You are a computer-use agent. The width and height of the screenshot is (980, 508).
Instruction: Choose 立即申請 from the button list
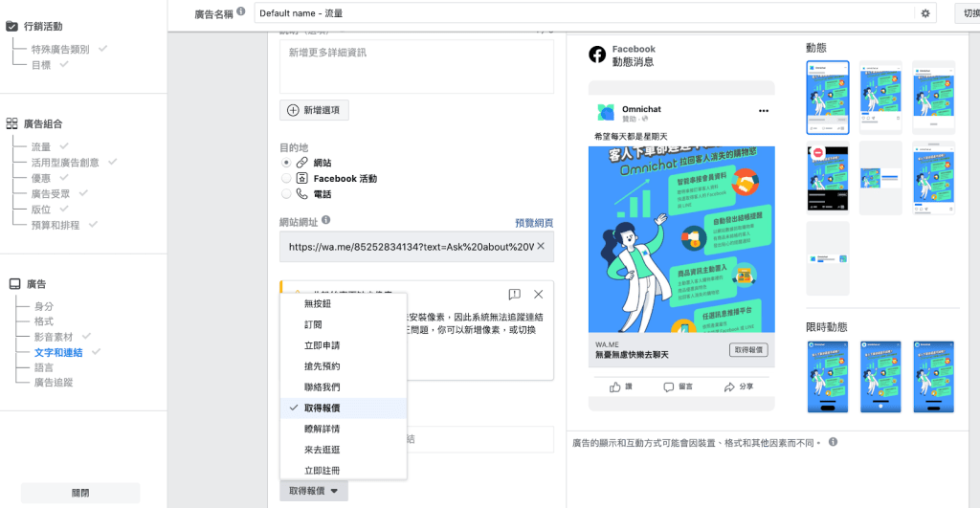(322, 345)
